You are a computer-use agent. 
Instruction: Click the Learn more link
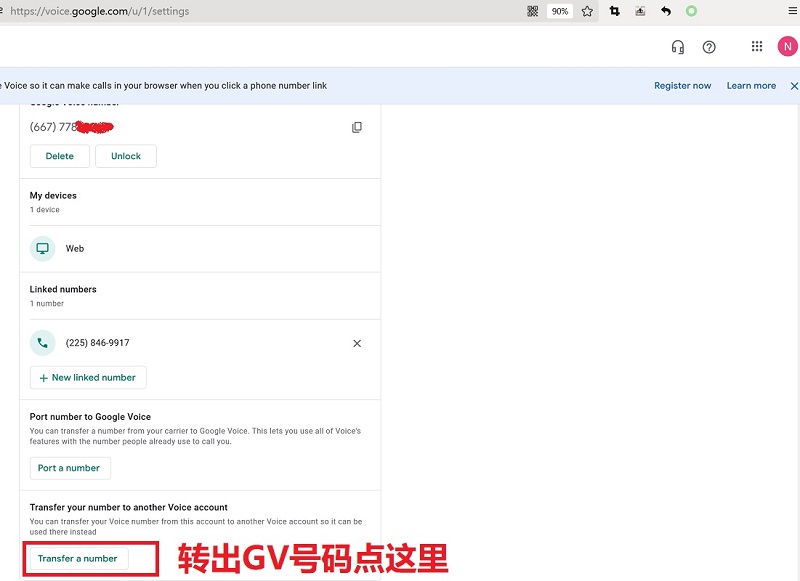751,86
